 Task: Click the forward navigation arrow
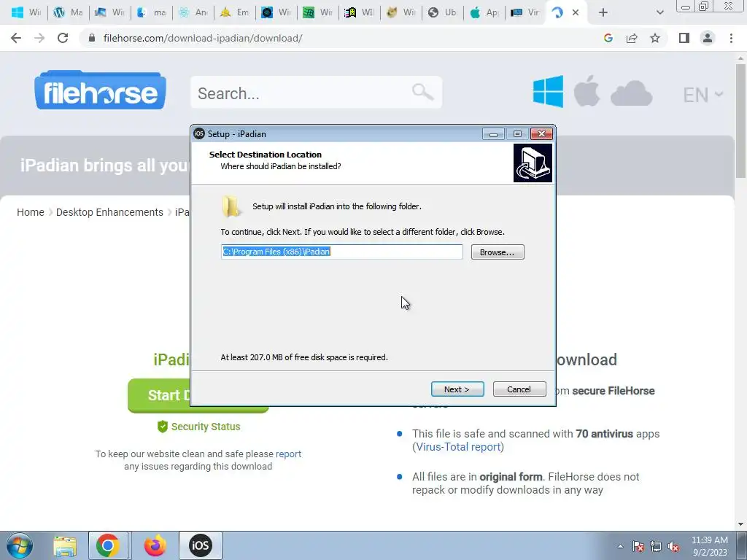pos(39,38)
